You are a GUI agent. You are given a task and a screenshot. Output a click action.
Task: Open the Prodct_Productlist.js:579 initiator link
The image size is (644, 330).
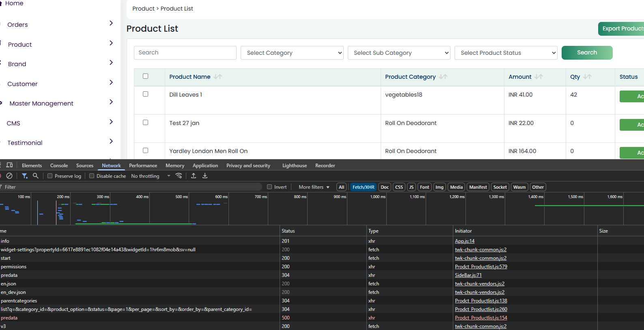[x=481, y=267]
